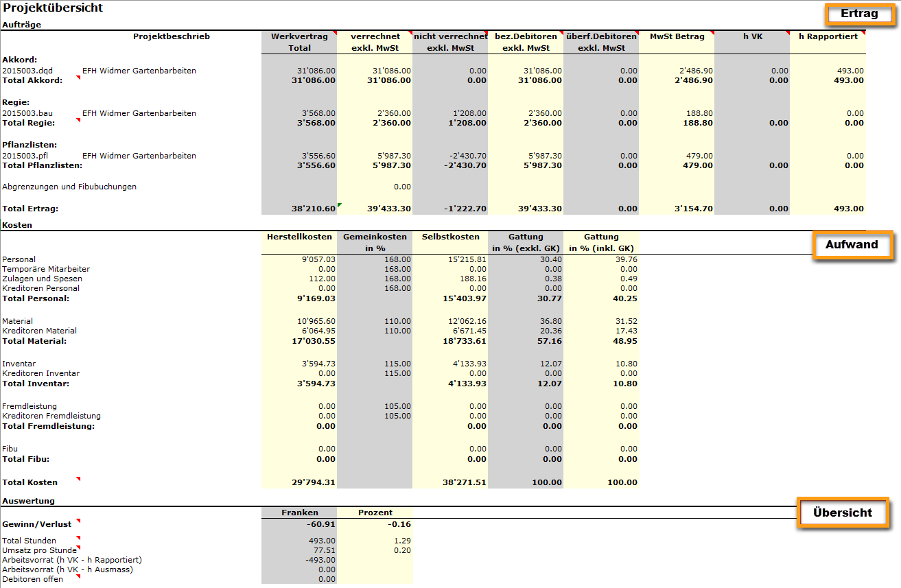901x588 pixels.
Task: Click 'Arbeitsvorrat (h VK - h Ausmass)' label
Action: click(68, 569)
